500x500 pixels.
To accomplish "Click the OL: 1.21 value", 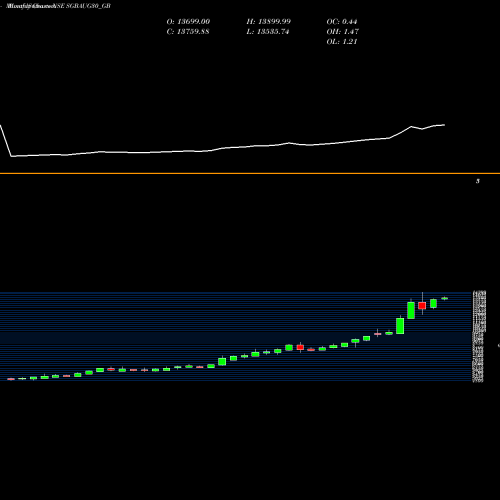I will 342,42.
